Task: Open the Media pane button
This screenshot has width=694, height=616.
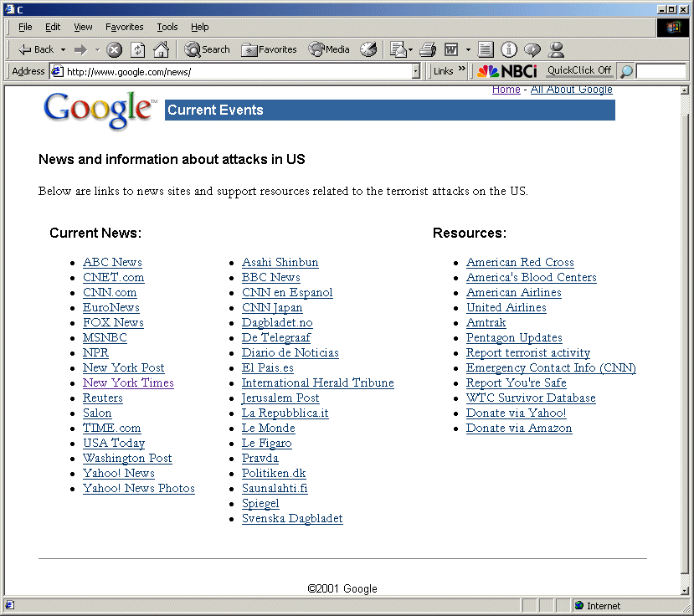Action: (329, 50)
